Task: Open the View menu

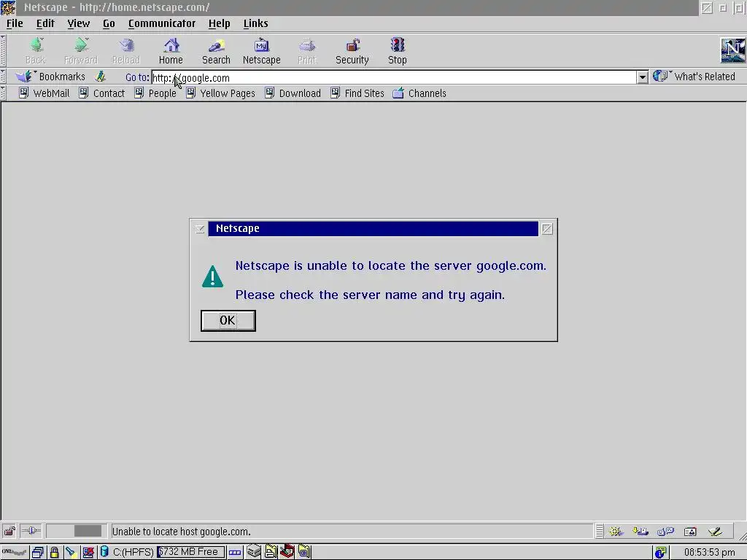Action: click(78, 23)
